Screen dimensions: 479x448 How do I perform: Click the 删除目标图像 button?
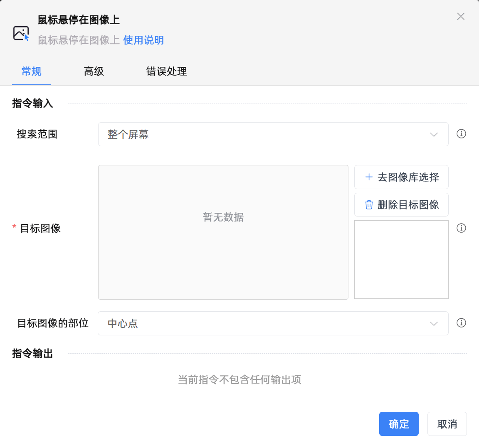coord(401,204)
